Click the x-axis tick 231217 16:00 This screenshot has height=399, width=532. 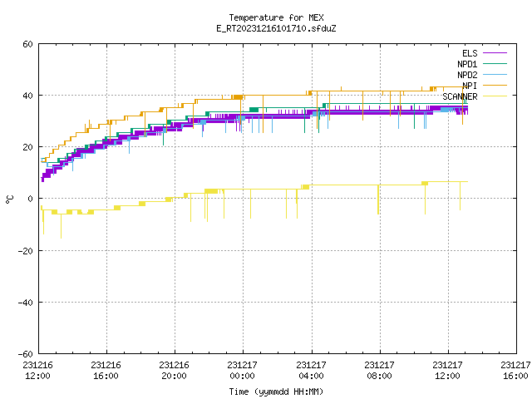point(515,371)
